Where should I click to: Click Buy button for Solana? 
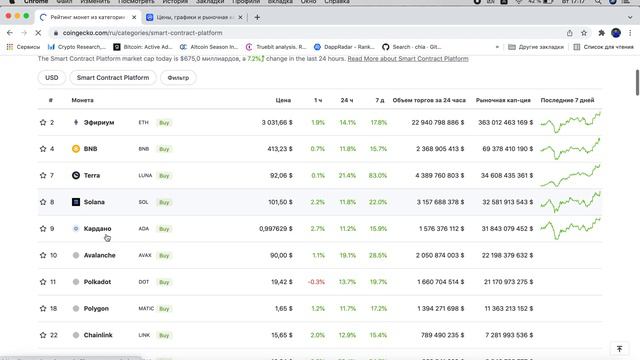(164, 202)
